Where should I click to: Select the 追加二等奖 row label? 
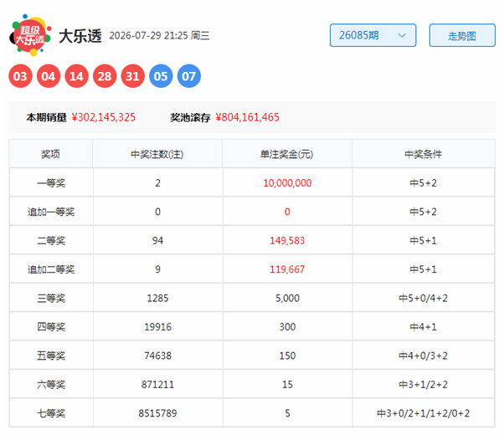click(x=51, y=269)
